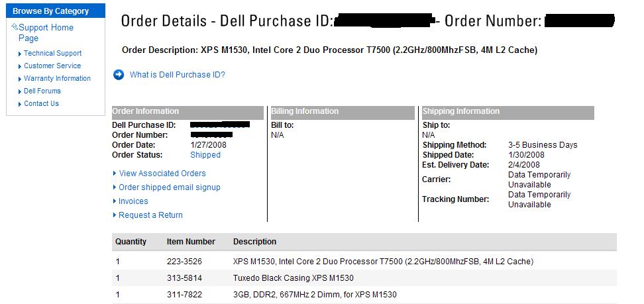Click the Shipped order status link
The width and height of the screenshot is (644, 304).
pos(205,155)
